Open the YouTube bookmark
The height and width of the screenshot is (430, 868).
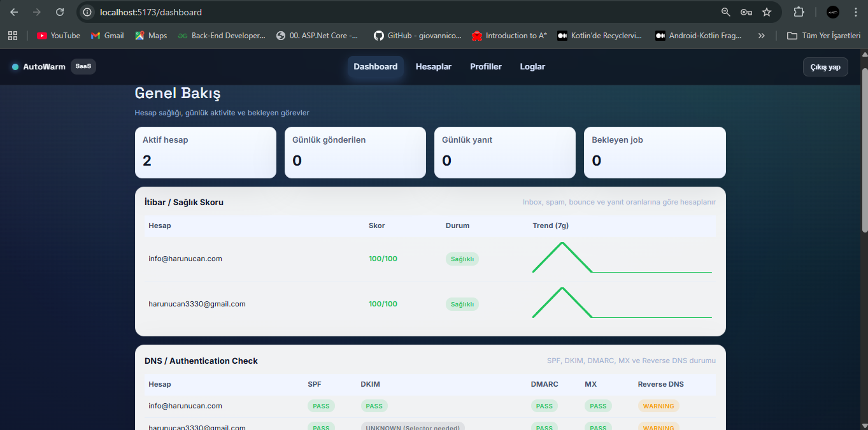[x=59, y=36]
